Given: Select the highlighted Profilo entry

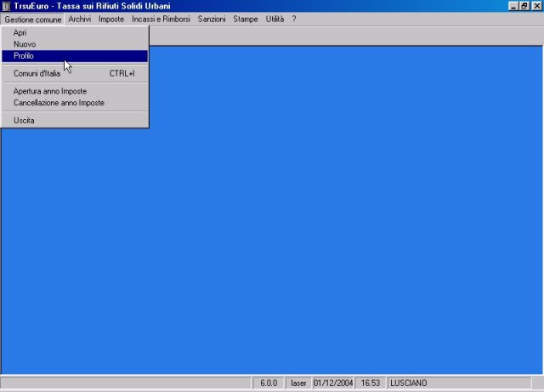Looking at the screenshot, I should [x=75, y=56].
